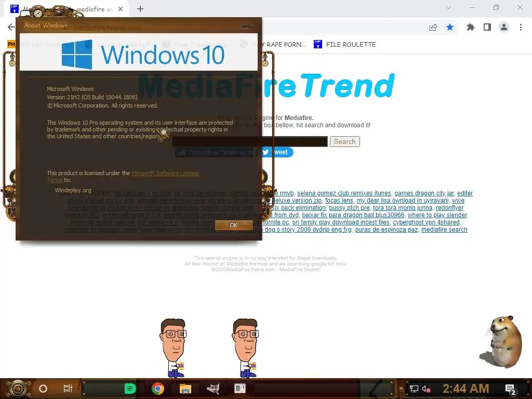Open GIMP from the taskbar

[213, 389]
